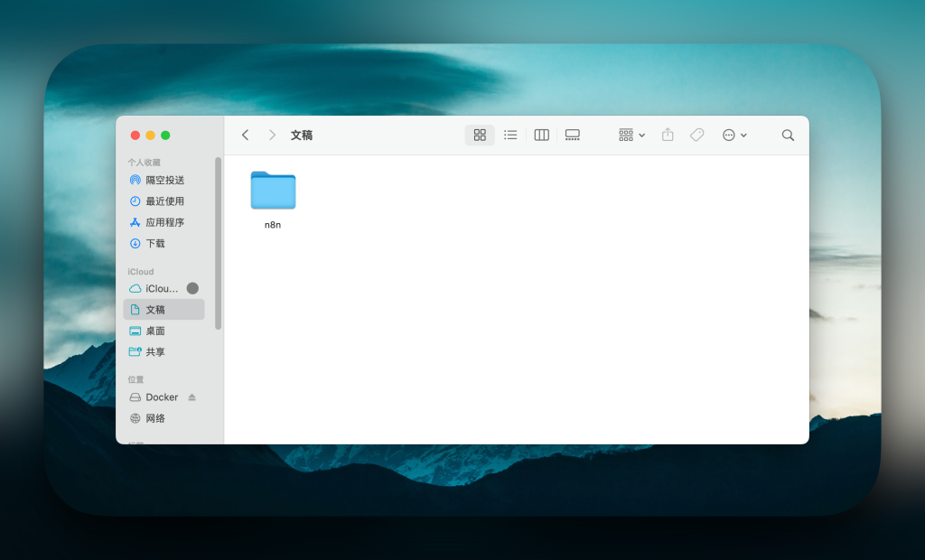Open Docker volume in sidebar
This screenshot has width=925, height=560.
pyautogui.click(x=164, y=397)
